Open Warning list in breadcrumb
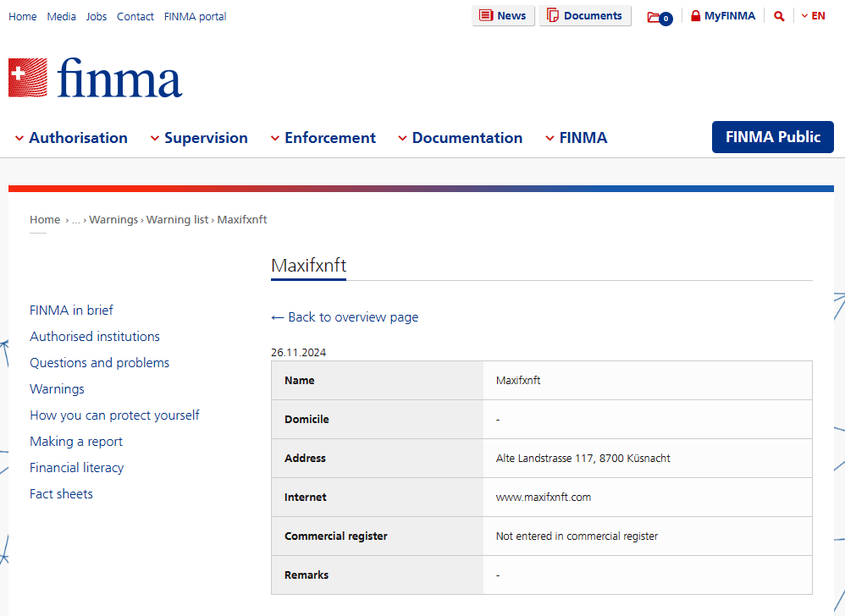Viewport: 845px width, 616px height. click(x=177, y=220)
